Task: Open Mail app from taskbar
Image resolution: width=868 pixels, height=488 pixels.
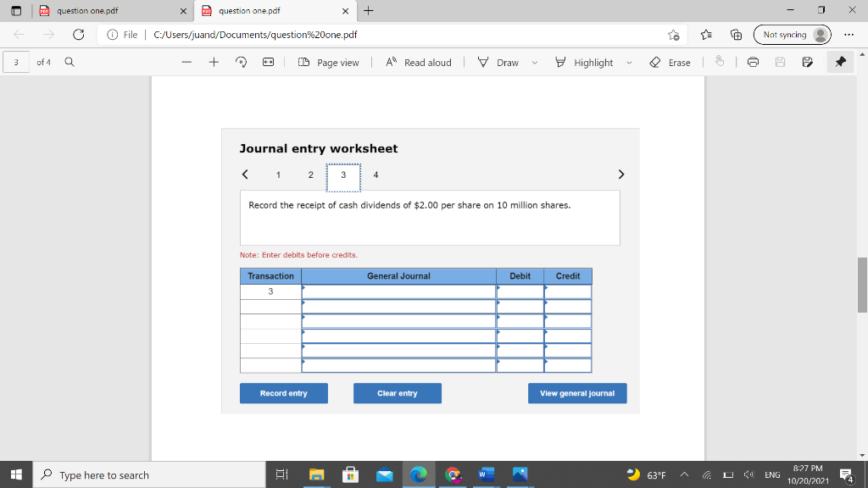Action: [385, 474]
